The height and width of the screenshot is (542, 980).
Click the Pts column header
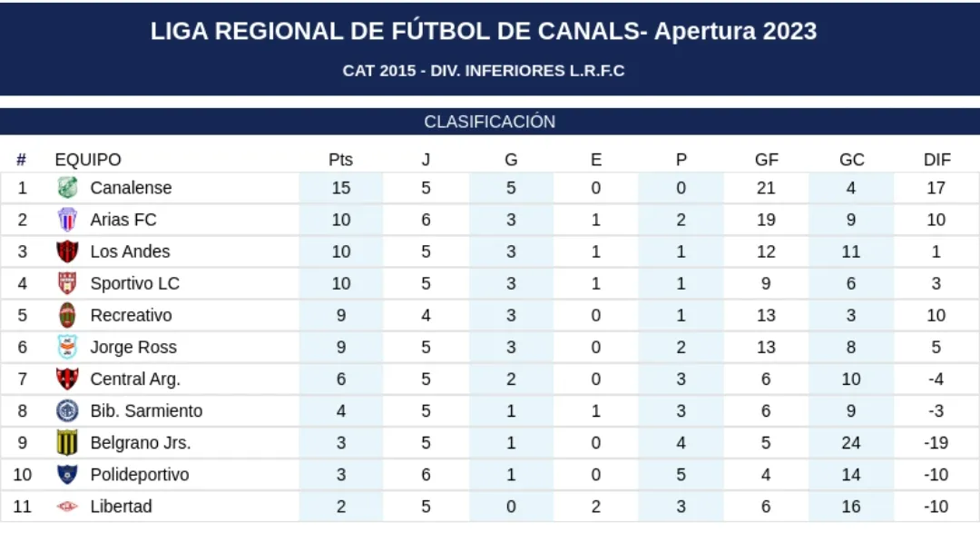340,160
